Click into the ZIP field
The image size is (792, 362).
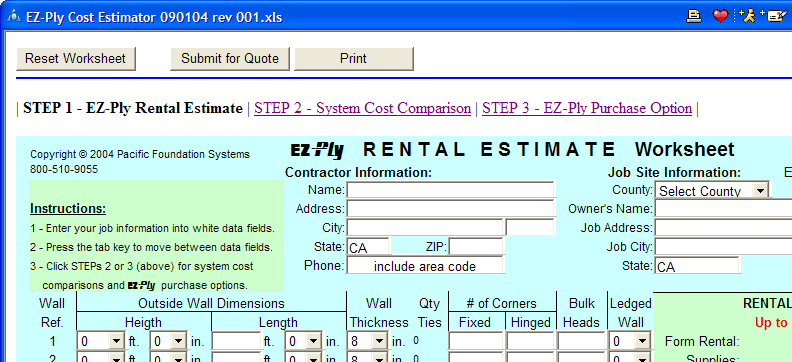(x=476, y=246)
